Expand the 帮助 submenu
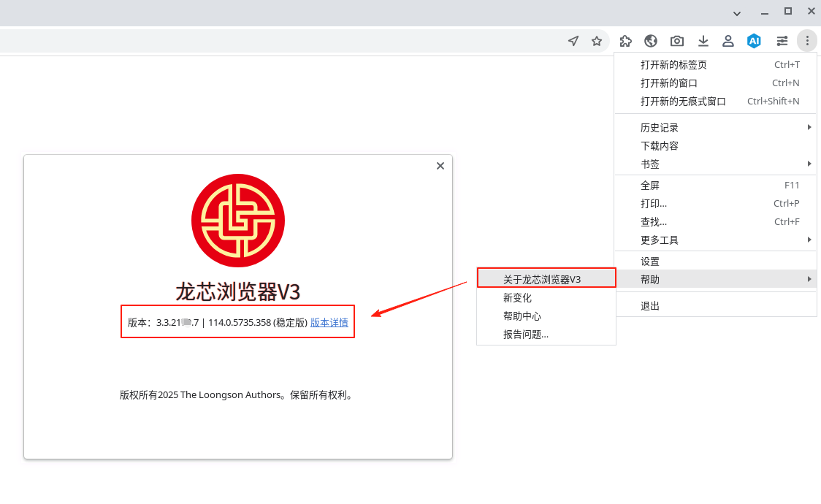The width and height of the screenshot is (821, 504). tap(716, 280)
